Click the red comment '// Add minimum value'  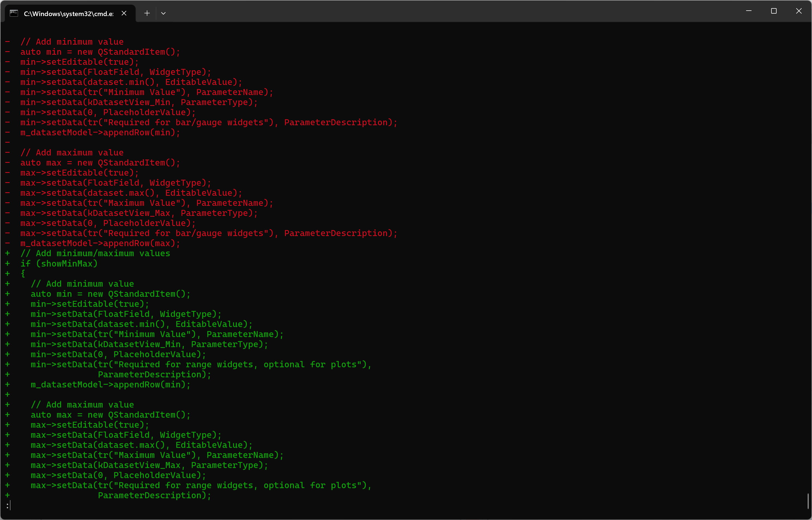pos(72,41)
